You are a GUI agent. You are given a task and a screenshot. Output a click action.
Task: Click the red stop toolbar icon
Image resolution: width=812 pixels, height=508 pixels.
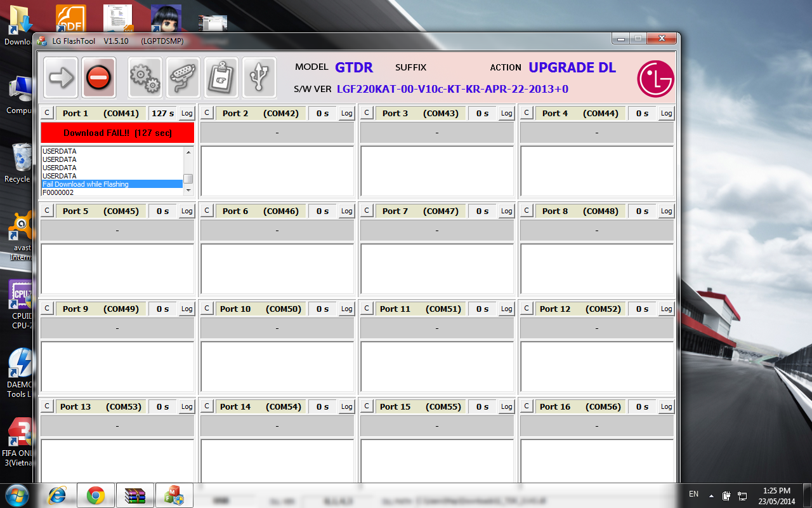click(99, 77)
